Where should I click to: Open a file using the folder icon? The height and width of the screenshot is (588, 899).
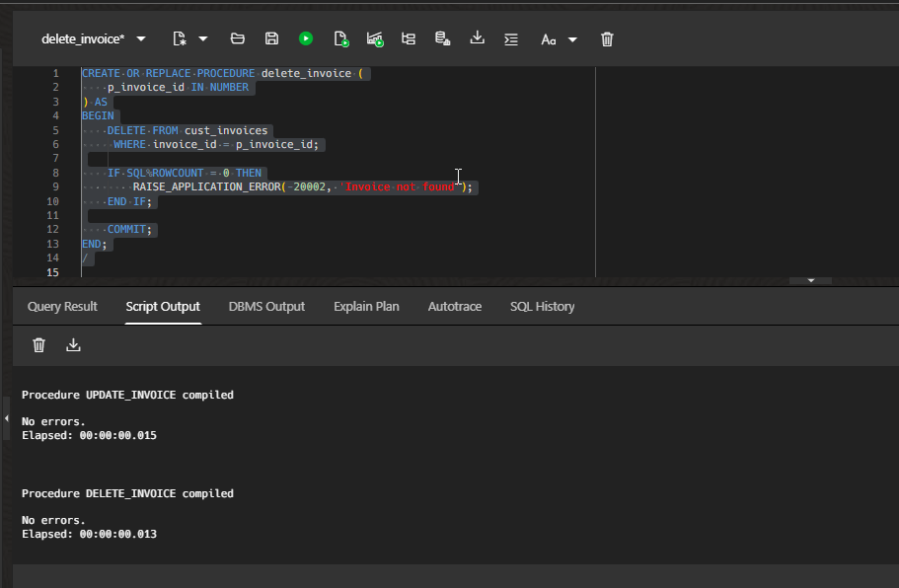click(237, 38)
